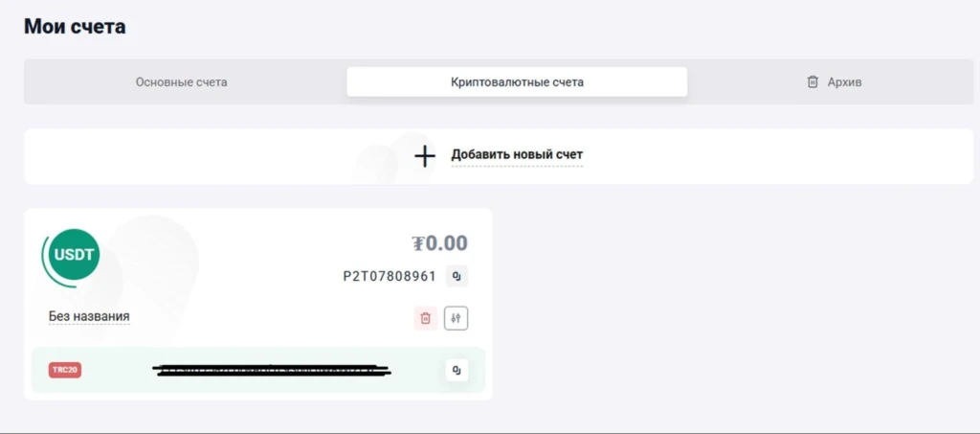Click the plus icon to add account

point(424,156)
